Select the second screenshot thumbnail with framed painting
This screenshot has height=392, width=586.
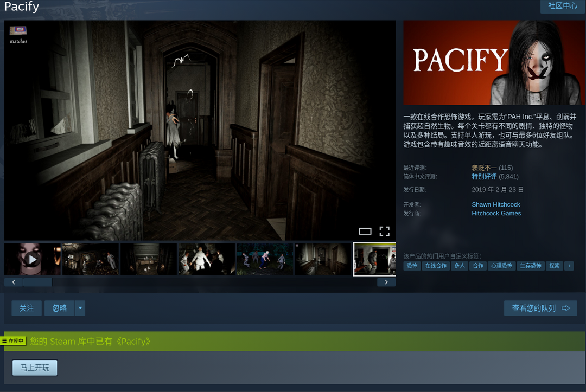coord(91,259)
